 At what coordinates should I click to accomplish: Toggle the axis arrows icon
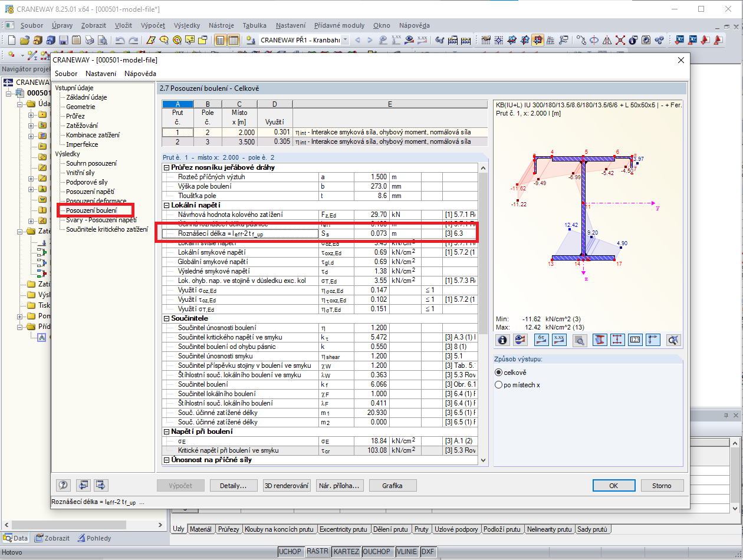point(653,340)
